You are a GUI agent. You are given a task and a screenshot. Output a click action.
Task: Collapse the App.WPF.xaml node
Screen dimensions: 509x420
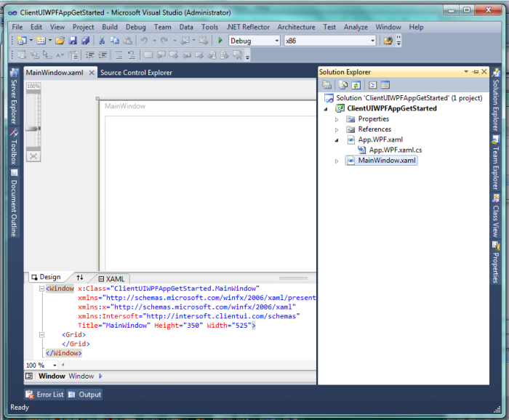click(x=337, y=140)
